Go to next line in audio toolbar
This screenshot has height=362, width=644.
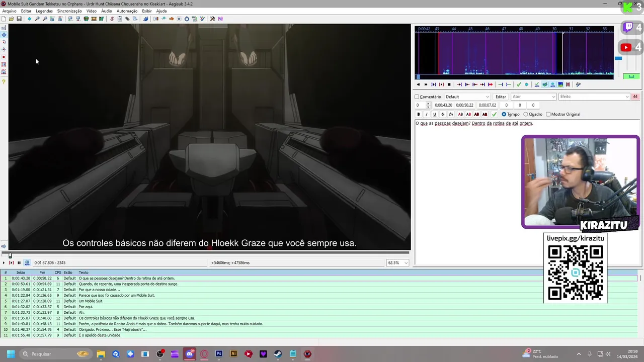(527, 84)
